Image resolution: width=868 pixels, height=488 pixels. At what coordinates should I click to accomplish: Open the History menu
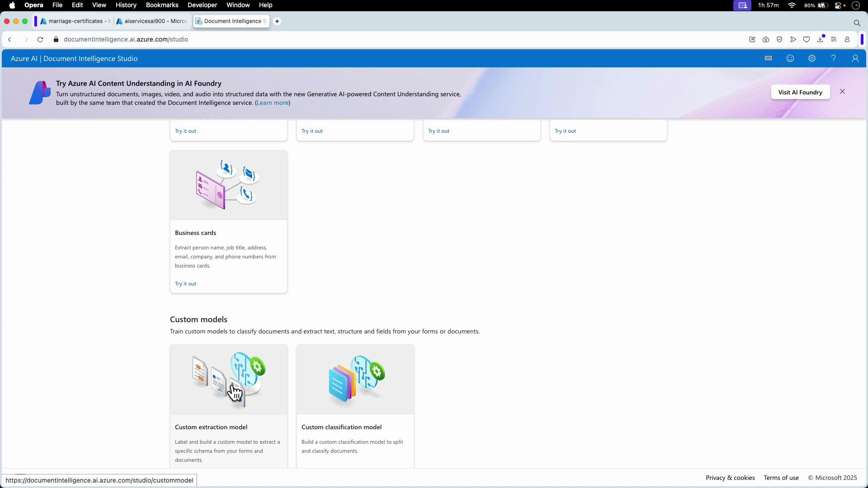pos(126,5)
